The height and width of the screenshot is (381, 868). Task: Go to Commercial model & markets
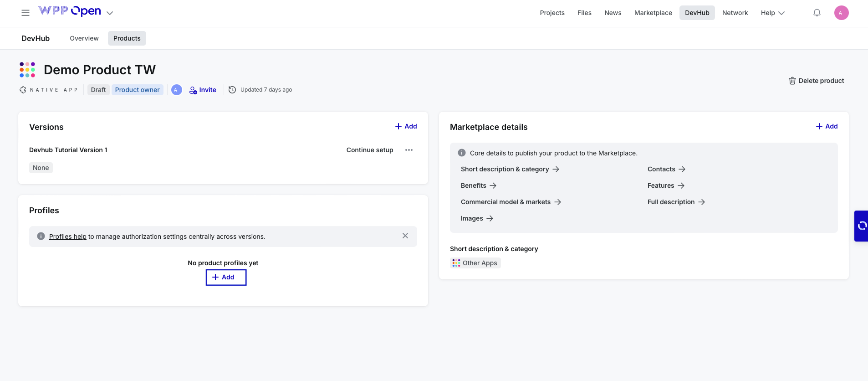tap(511, 202)
